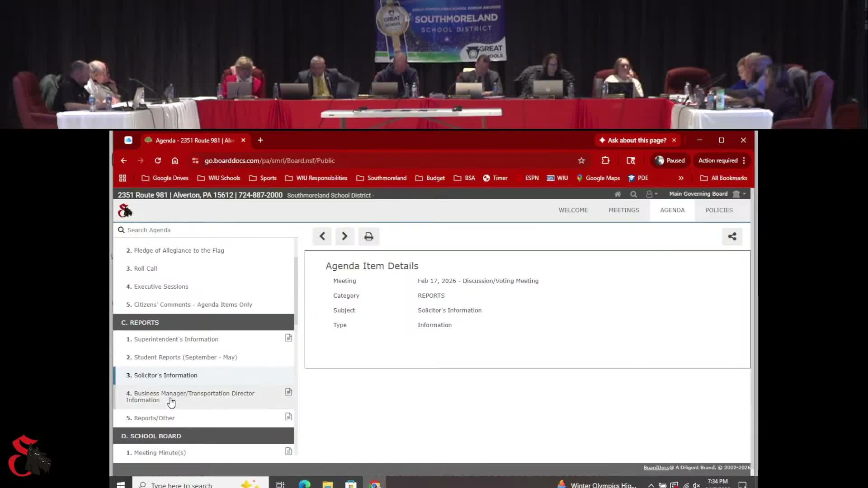Open attachment icon beside Superintendent's Information
The height and width of the screenshot is (488, 868).
click(x=288, y=338)
